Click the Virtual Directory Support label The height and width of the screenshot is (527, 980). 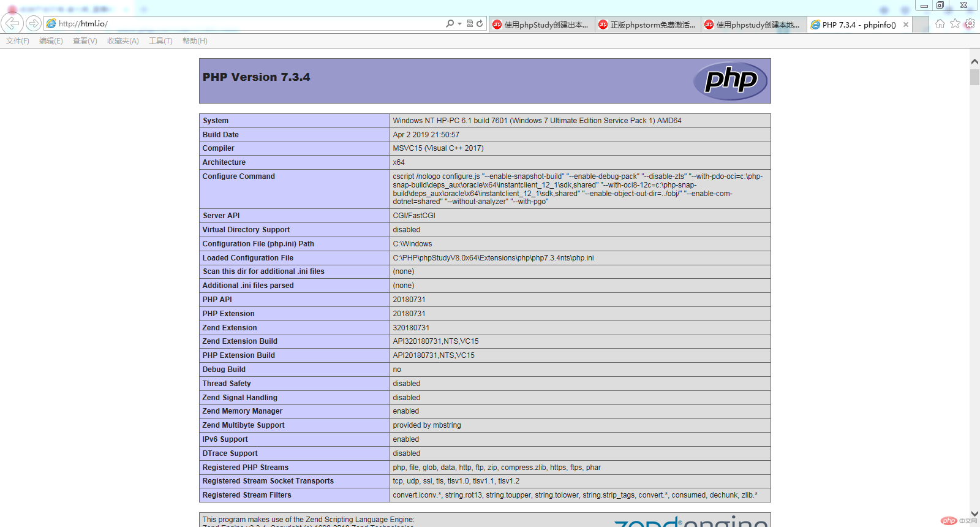click(x=246, y=230)
